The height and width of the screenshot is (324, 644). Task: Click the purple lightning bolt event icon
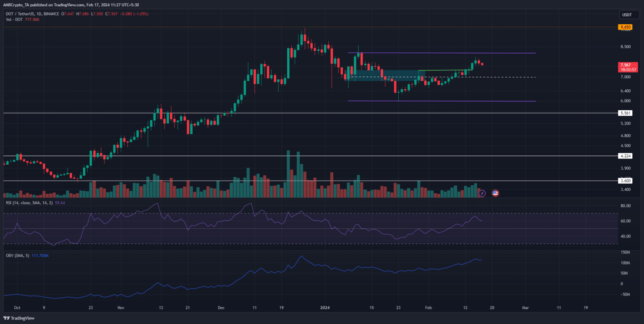tap(482, 193)
